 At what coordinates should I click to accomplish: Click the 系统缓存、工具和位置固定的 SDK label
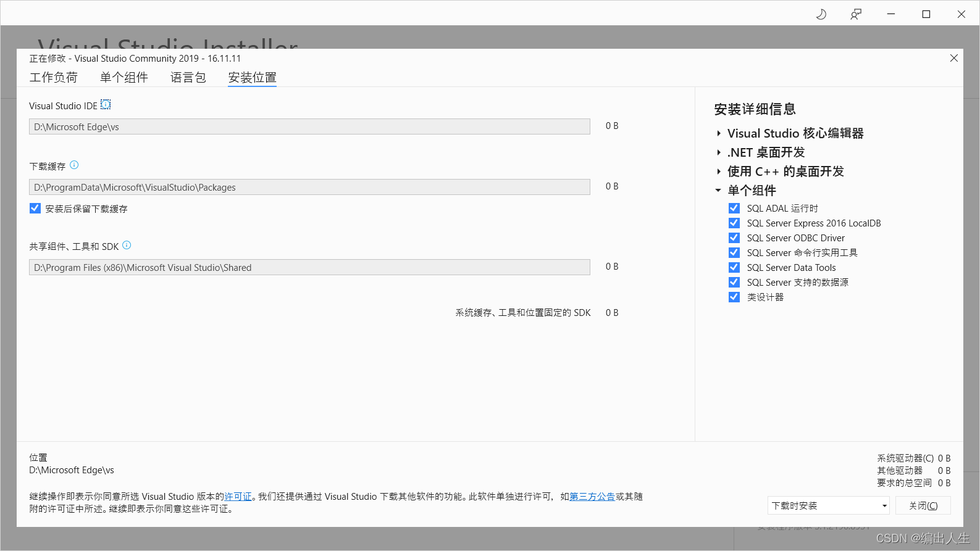click(523, 313)
